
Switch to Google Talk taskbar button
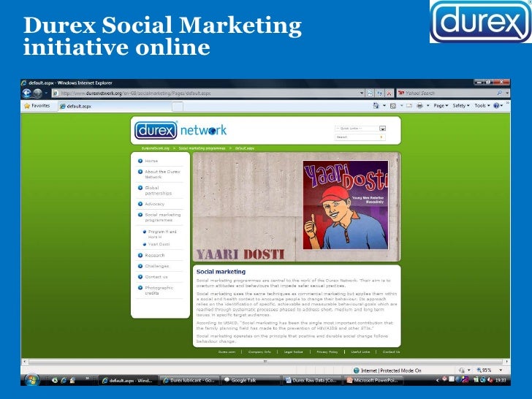[x=251, y=380]
